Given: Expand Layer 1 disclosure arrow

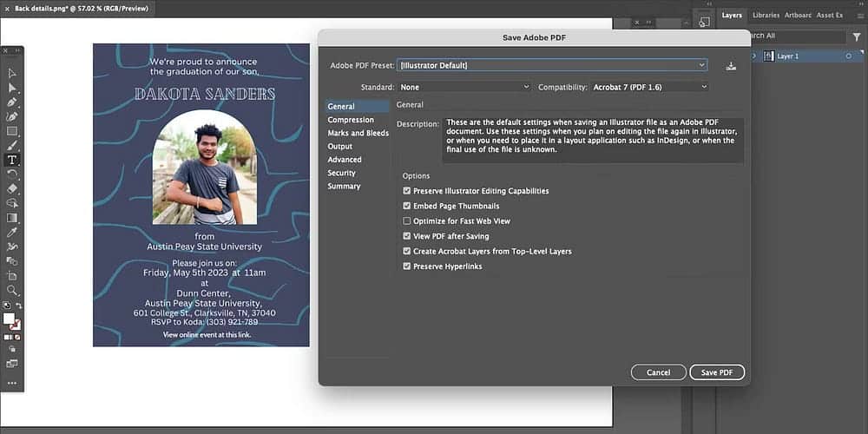Looking at the screenshot, I should click(753, 56).
